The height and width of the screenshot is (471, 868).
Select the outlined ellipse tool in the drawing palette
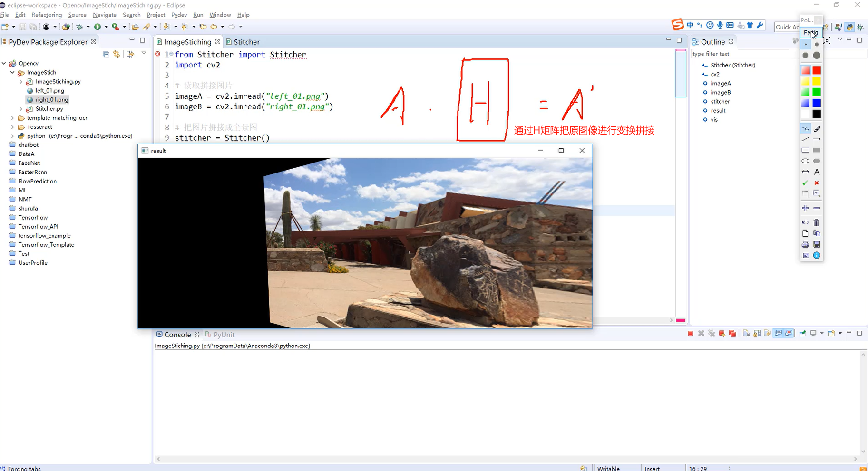pyautogui.click(x=805, y=161)
